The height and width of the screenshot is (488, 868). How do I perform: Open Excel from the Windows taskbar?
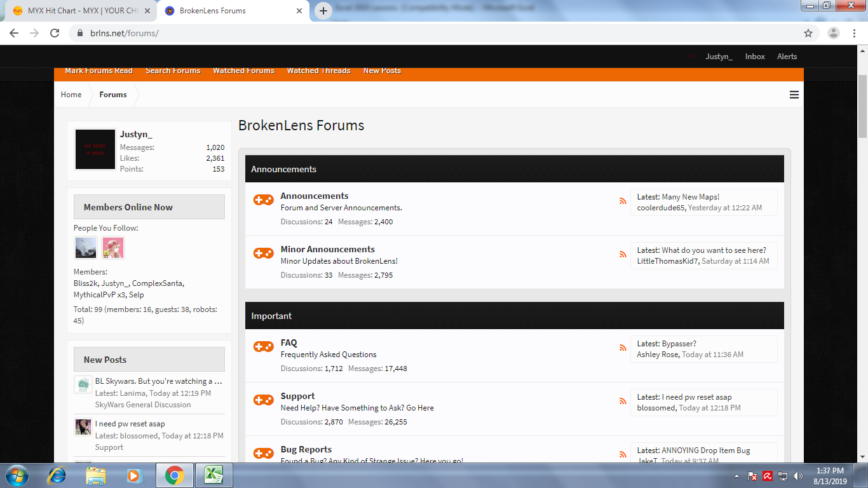point(213,475)
